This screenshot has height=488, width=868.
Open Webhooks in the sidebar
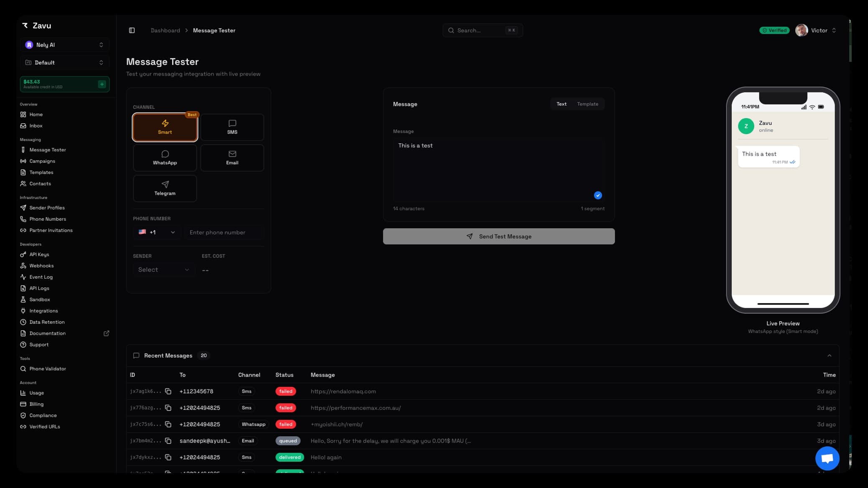pos(41,266)
